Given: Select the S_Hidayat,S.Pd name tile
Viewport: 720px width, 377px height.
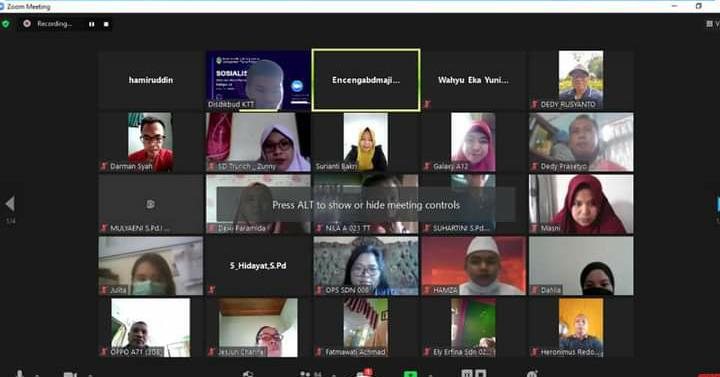Looking at the screenshot, I should tap(258, 266).
